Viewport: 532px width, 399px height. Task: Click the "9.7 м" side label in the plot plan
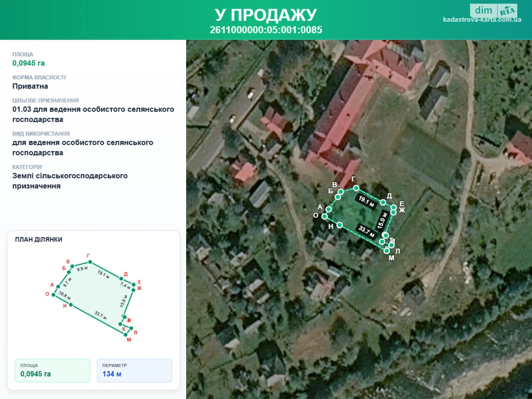67,283
